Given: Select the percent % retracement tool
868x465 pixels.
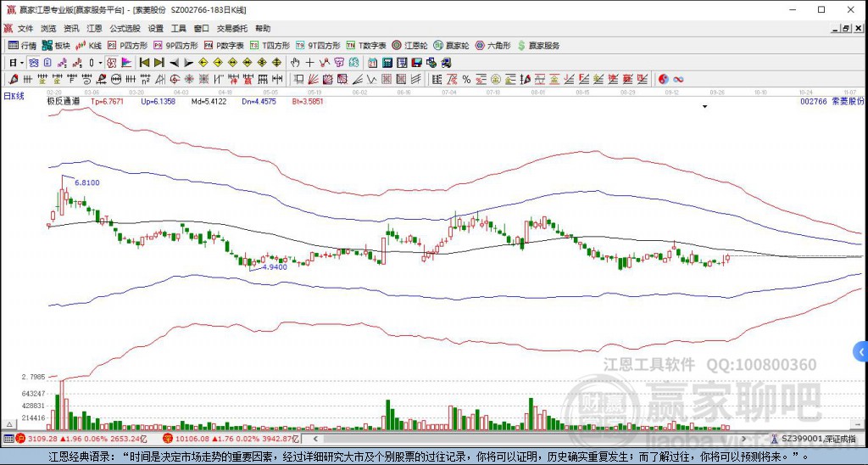Looking at the screenshot, I should pos(467,79).
